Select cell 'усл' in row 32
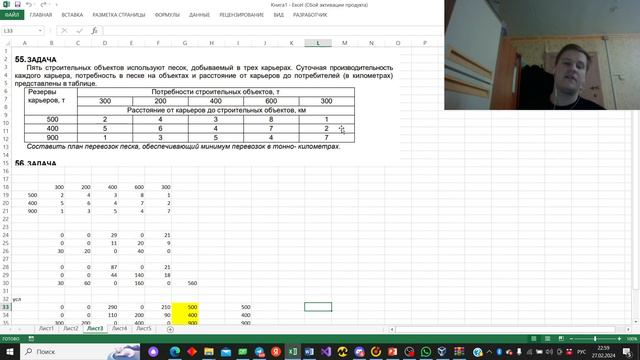The image size is (640, 360). 24,299
